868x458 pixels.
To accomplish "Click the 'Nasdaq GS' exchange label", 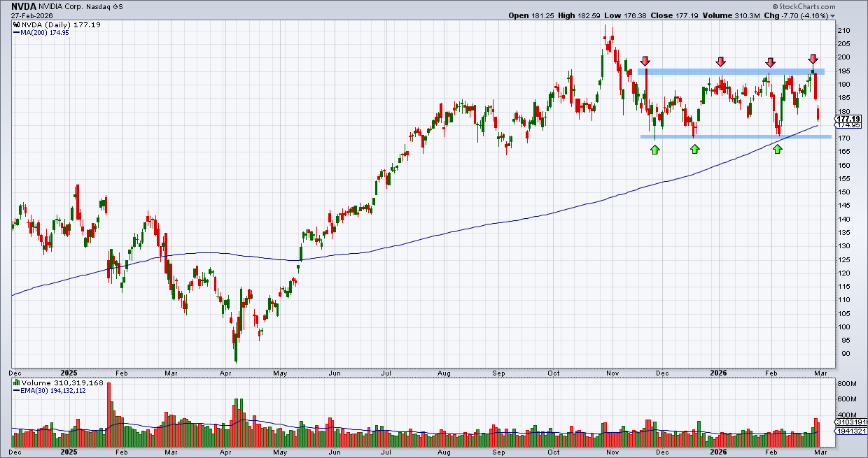I will 106,6.
